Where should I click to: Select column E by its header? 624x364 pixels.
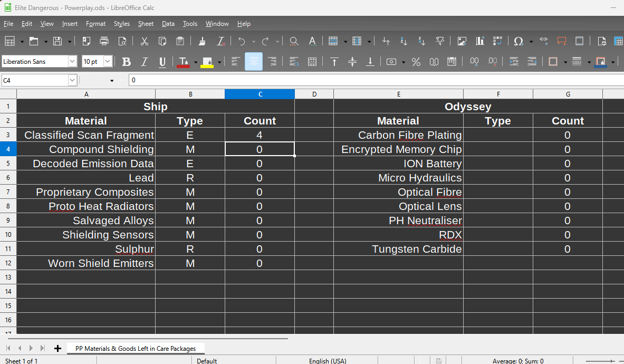398,94
